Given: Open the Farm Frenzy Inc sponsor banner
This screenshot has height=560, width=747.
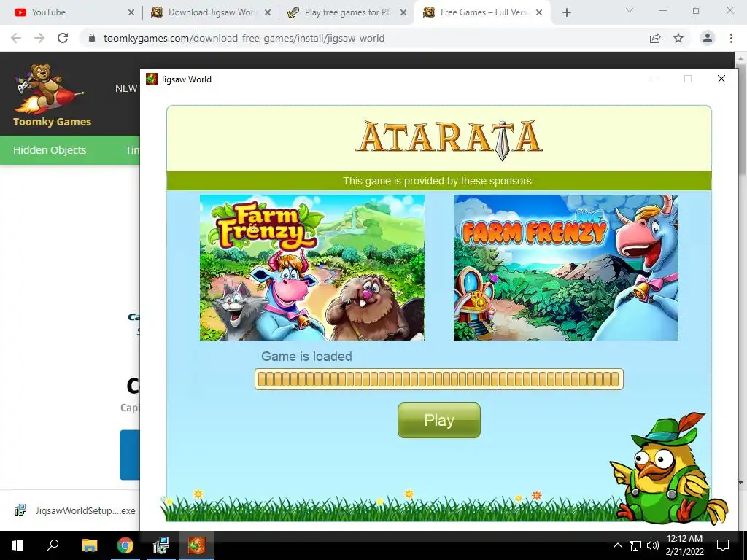Looking at the screenshot, I should (565, 267).
